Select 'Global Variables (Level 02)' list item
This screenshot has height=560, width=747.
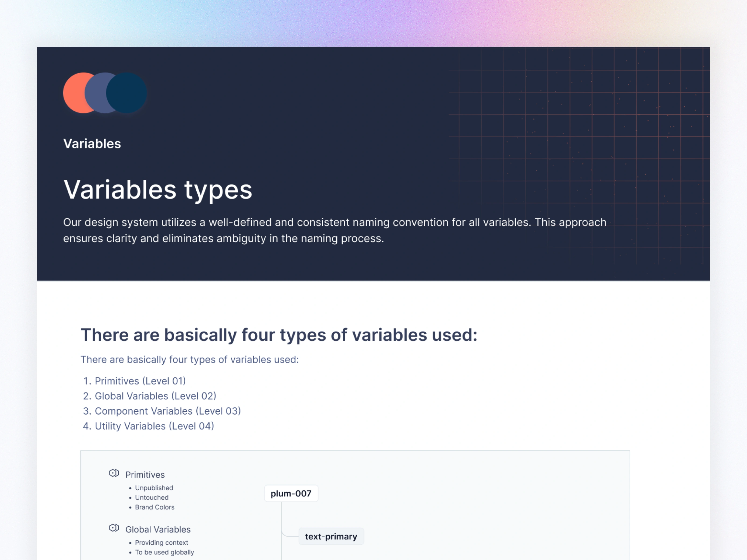[155, 396]
